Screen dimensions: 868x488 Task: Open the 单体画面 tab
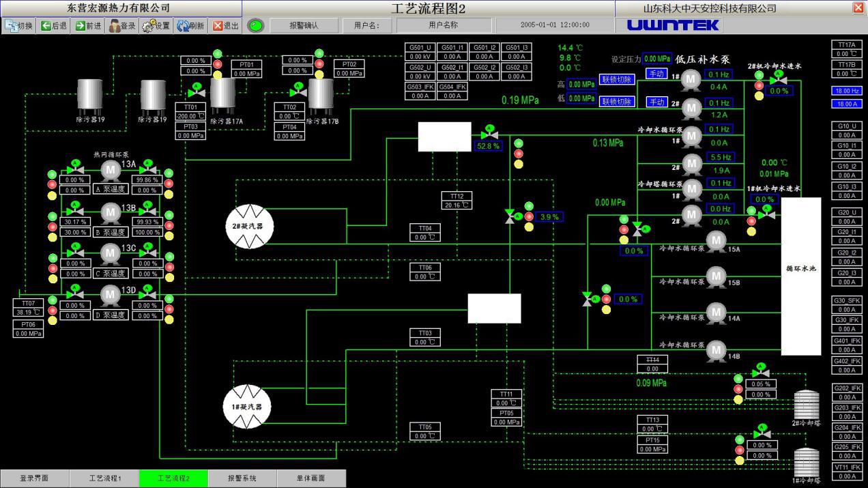[x=311, y=478]
